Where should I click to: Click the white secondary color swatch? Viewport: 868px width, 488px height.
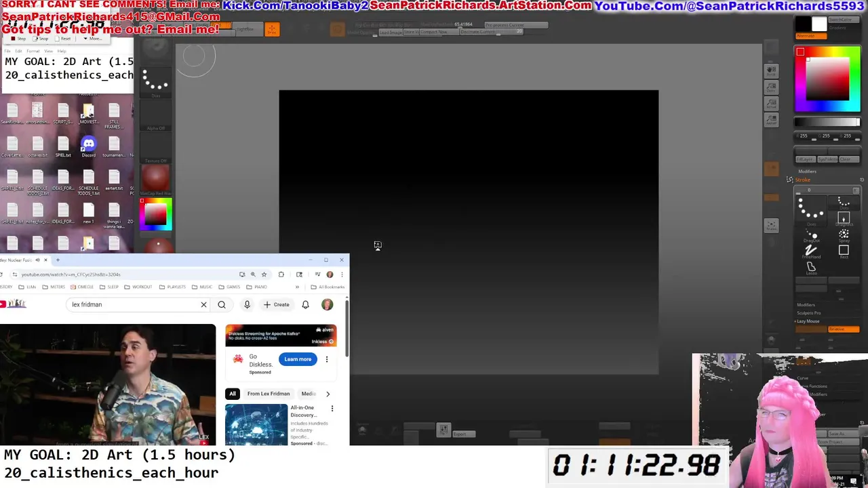tap(820, 24)
